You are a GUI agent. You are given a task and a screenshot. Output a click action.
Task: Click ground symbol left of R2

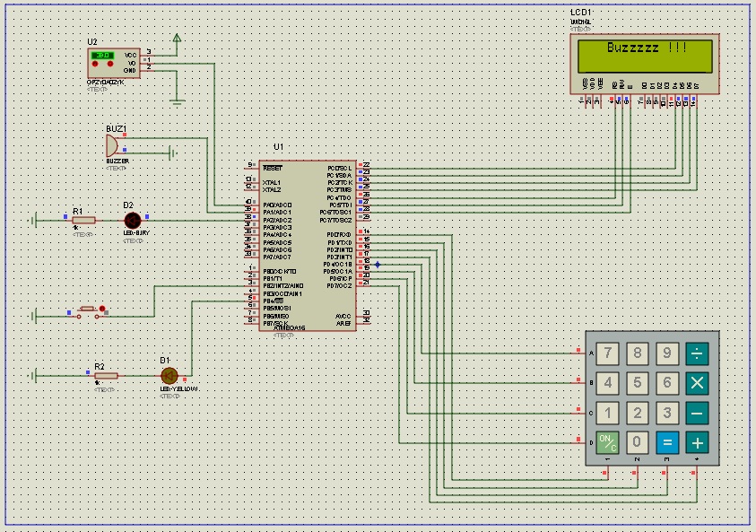33,376
